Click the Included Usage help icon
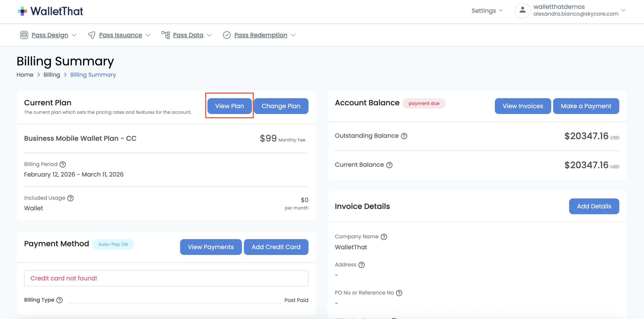This screenshot has height=319, width=644. [71, 198]
